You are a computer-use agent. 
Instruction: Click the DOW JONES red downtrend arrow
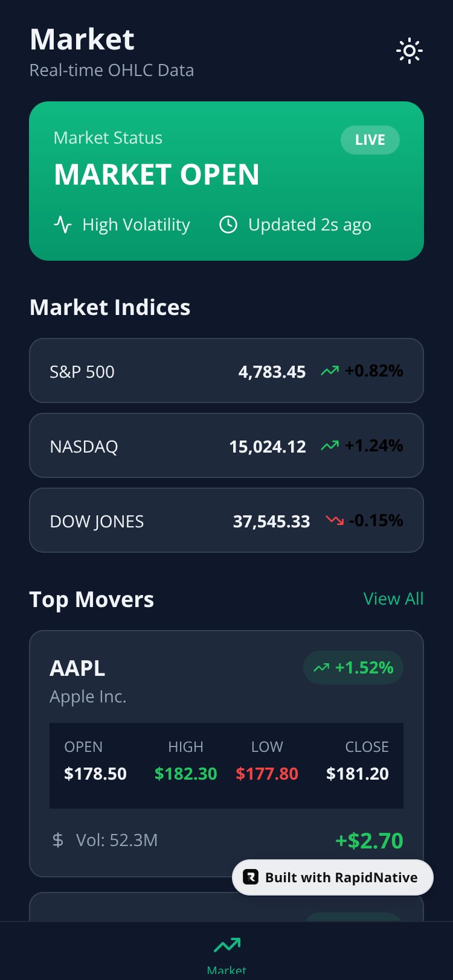tap(334, 520)
